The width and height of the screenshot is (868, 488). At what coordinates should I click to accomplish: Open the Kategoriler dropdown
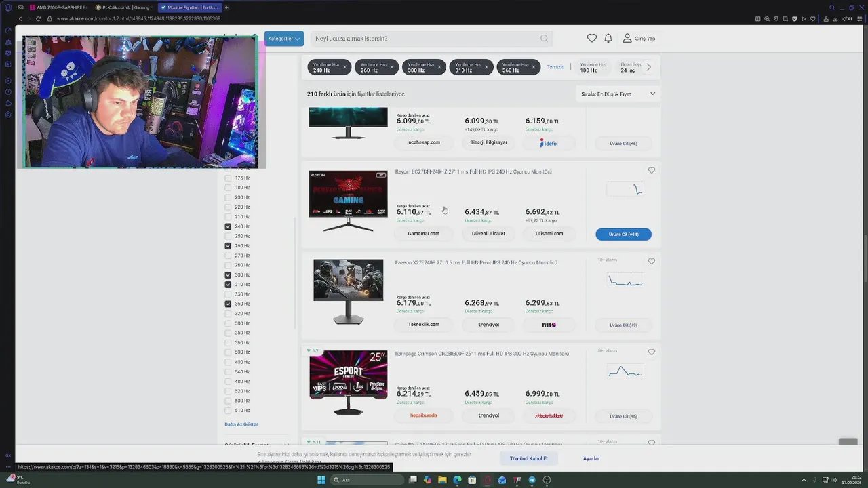[284, 39]
